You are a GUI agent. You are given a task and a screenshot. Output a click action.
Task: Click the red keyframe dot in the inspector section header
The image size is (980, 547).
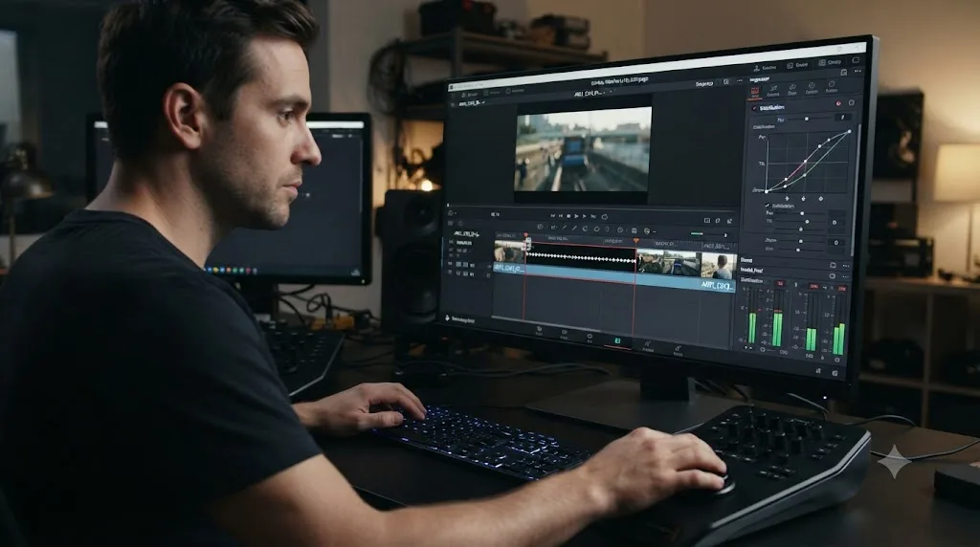[x=838, y=103]
